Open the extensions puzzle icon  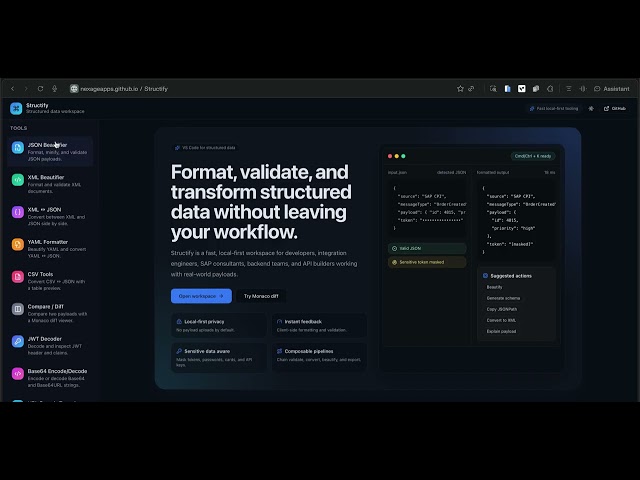[x=550, y=89]
